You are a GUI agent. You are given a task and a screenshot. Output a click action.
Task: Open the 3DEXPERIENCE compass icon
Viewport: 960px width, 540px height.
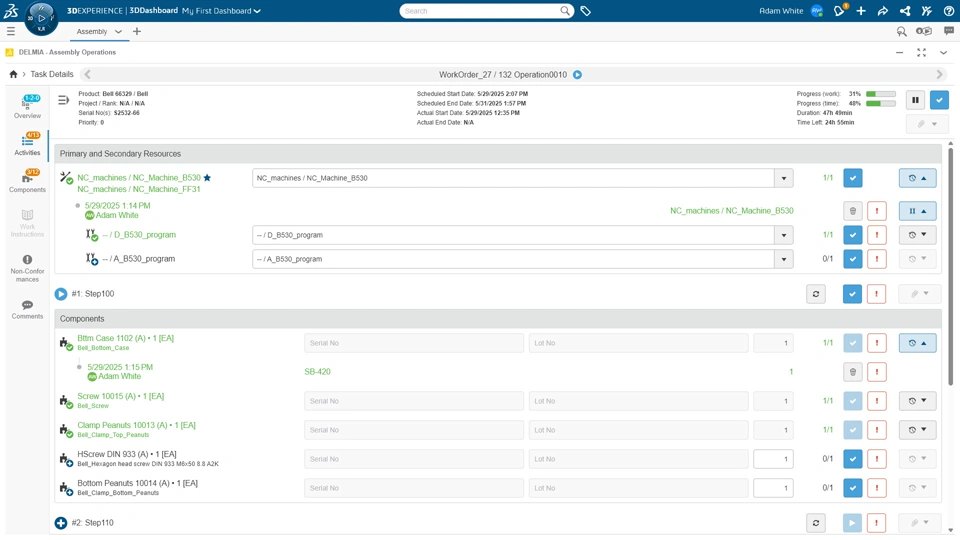coord(41,18)
